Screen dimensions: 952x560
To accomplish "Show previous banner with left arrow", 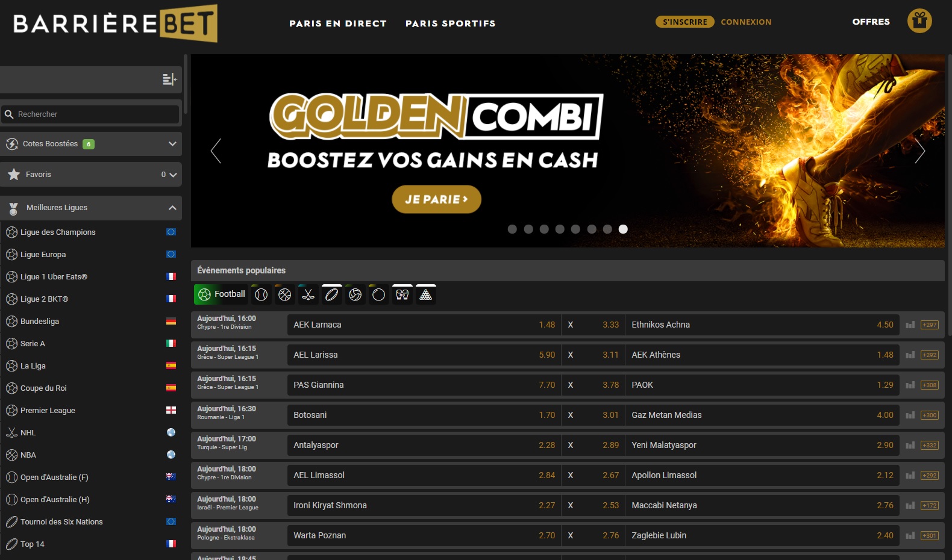I will (x=216, y=151).
